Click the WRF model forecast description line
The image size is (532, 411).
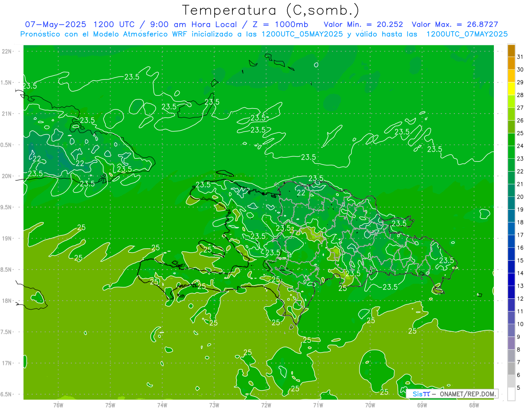264,34
